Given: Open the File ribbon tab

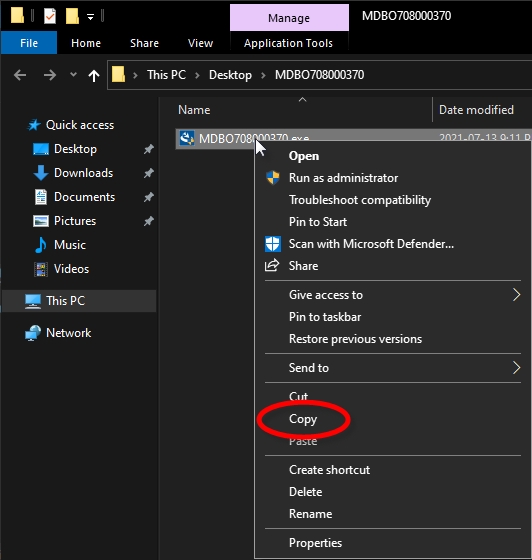Looking at the screenshot, I should click(29, 43).
